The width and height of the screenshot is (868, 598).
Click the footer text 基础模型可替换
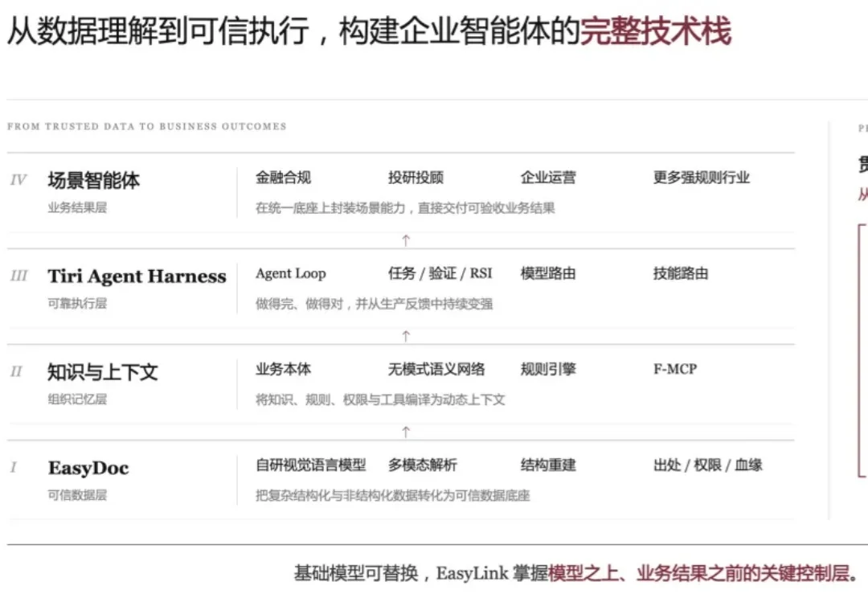(x=355, y=573)
